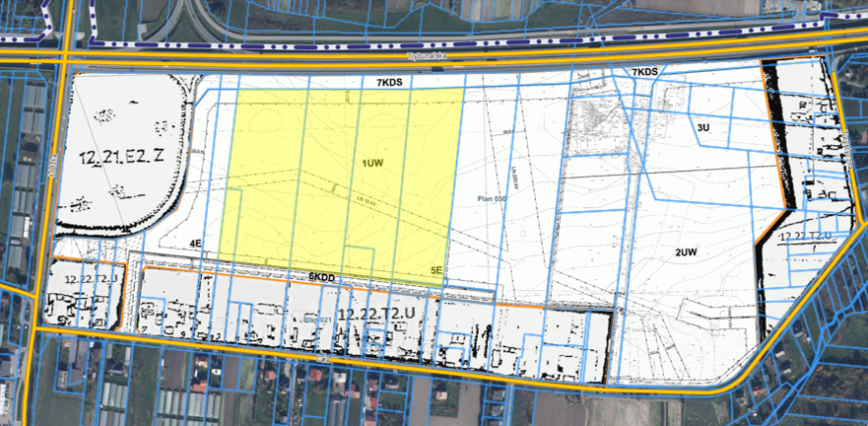Select the 4E zone label
The width and height of the screenshot is (868, 426).
pos(194,244)
